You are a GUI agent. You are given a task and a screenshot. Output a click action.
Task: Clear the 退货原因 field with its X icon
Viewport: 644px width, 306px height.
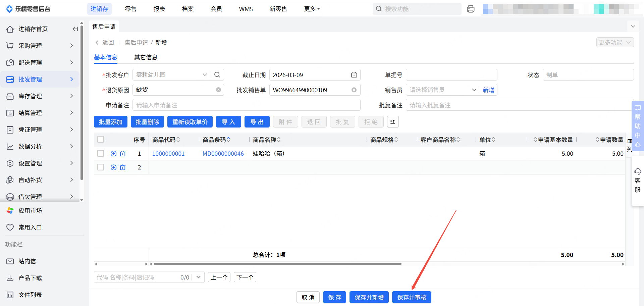click(218, 90)
